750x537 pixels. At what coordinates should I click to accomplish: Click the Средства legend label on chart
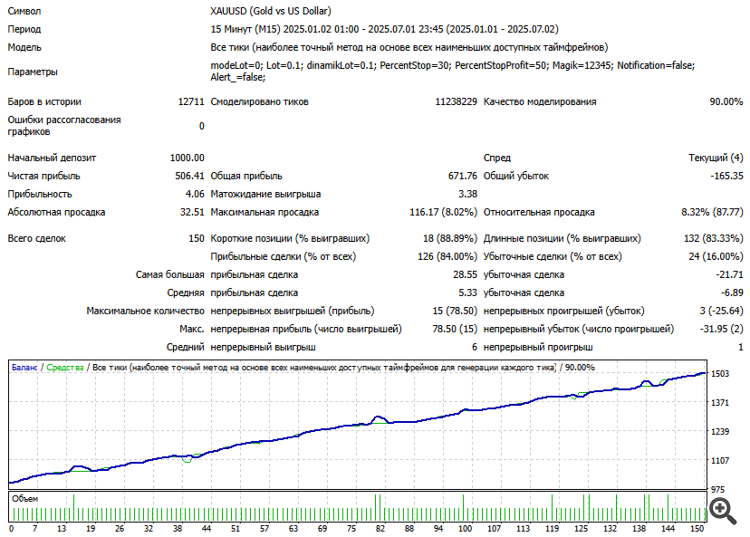(65, 368)
